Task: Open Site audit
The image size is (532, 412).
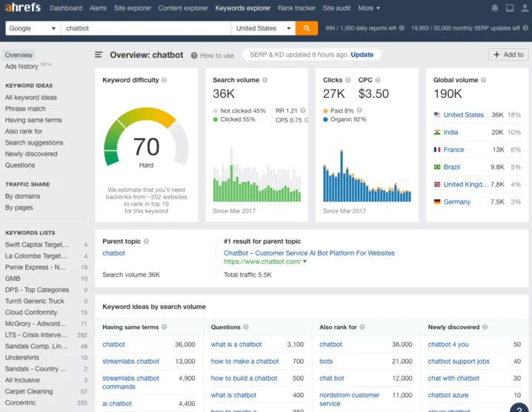Action: click(x=336, y=8)
